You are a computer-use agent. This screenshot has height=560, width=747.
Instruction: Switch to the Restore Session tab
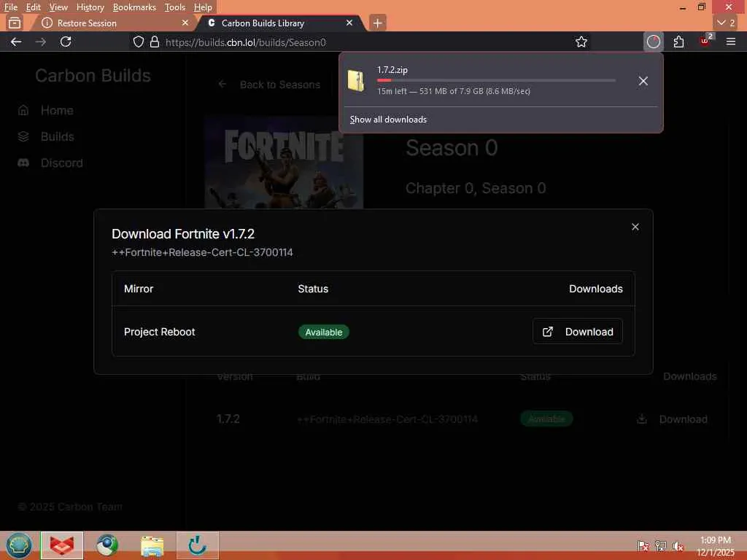(115, 23)
